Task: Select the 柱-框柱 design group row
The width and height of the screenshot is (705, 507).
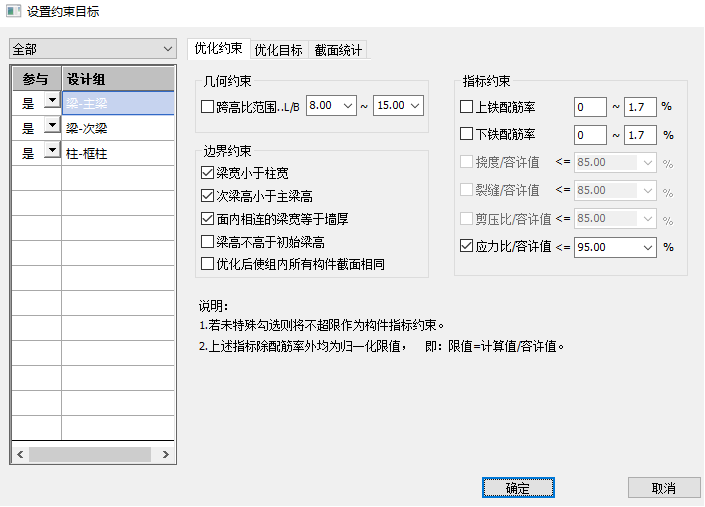Action: click(117, 153)
